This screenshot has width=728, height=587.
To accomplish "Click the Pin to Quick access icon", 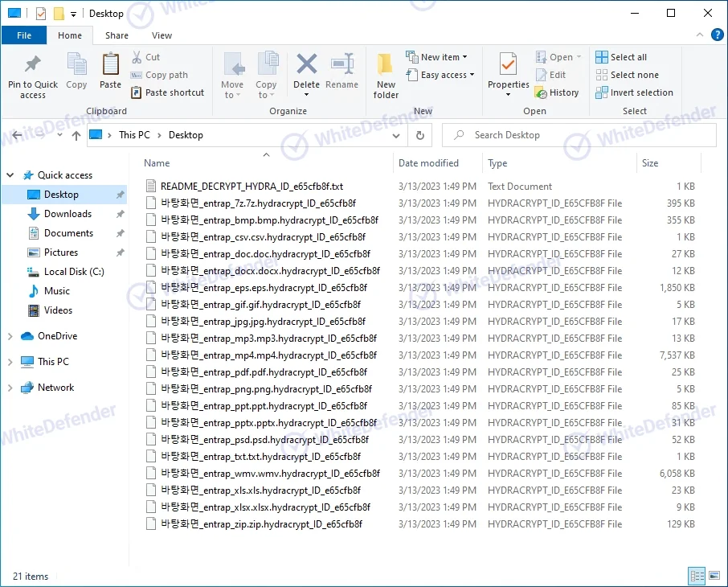I will 32,65.
